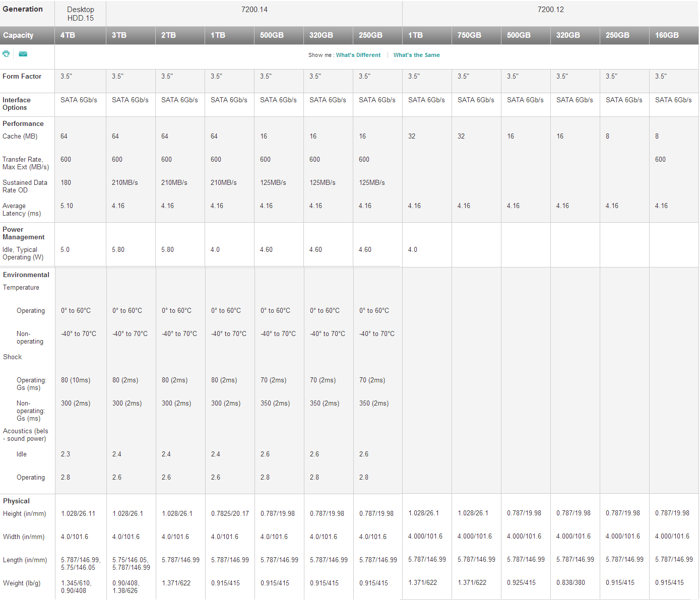Click the 1.345/610, 0.90/408 weight value
This screenshot has height=600, width=700.
pyautogui.click(x=76, y=587)
